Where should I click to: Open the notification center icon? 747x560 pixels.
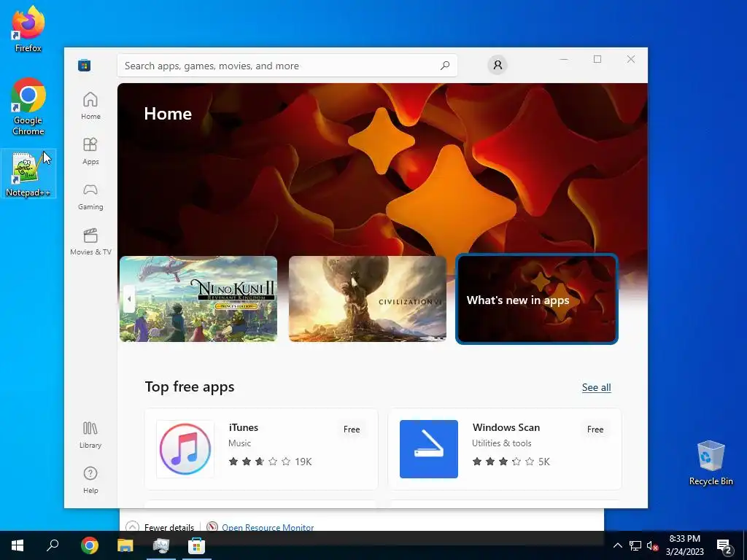[724, 545]
